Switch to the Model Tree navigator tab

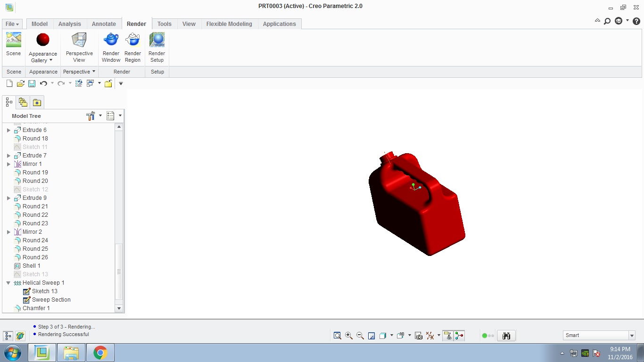9,102
